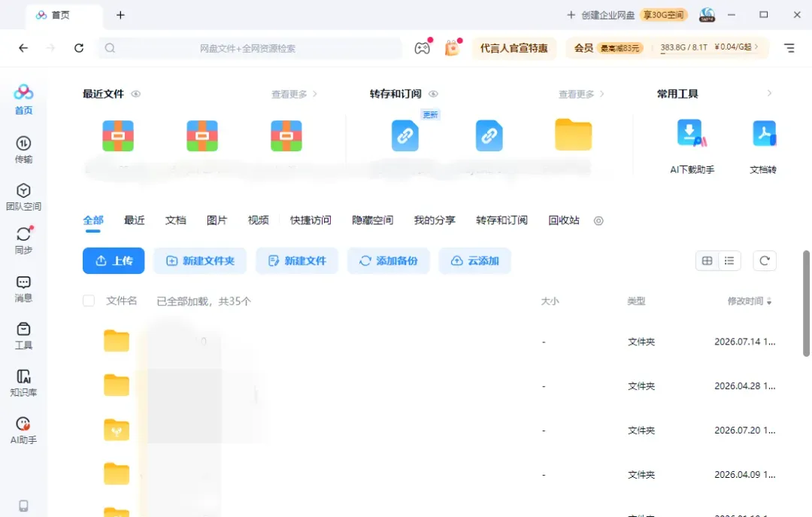Expand 常用工具 with the chevron arrow

point(769,93)
